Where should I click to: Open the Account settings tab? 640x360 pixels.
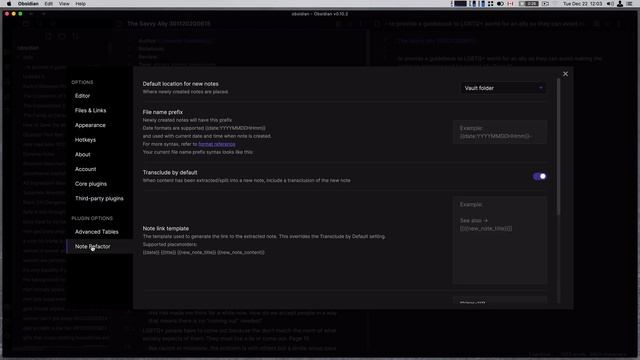pos(85,169)
